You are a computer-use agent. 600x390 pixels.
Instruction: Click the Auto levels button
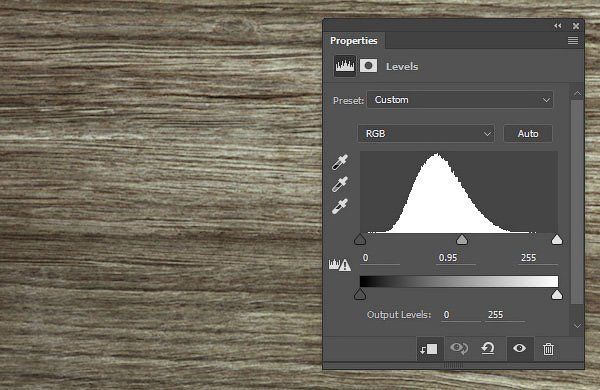[x=528, y=134]
